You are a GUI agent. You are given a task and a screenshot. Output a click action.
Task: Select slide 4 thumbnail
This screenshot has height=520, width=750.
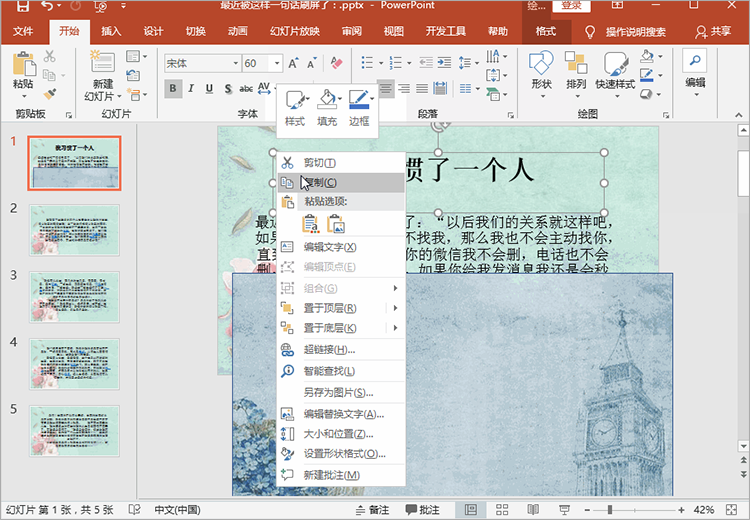[74, 364]
